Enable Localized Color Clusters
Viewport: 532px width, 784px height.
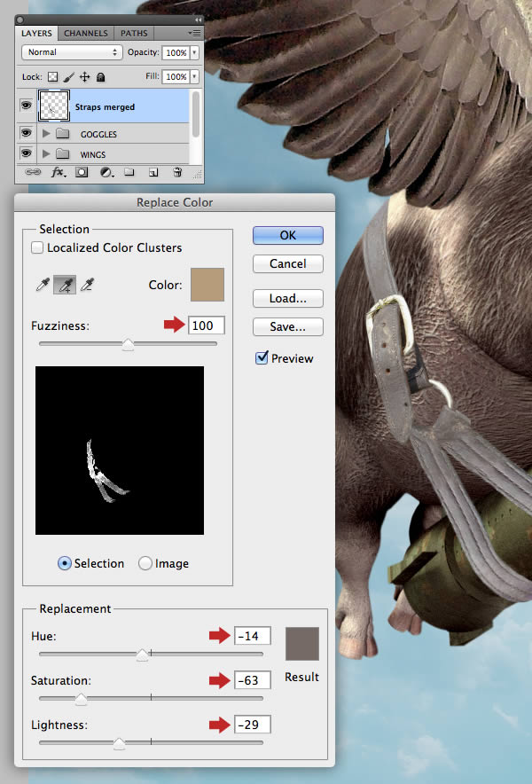[37, 247]
